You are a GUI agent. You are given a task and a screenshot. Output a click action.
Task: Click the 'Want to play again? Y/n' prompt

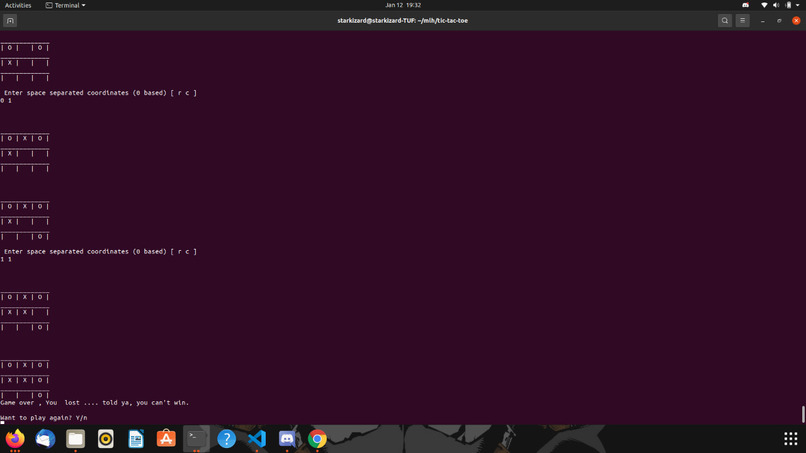[x=44, y=418]
